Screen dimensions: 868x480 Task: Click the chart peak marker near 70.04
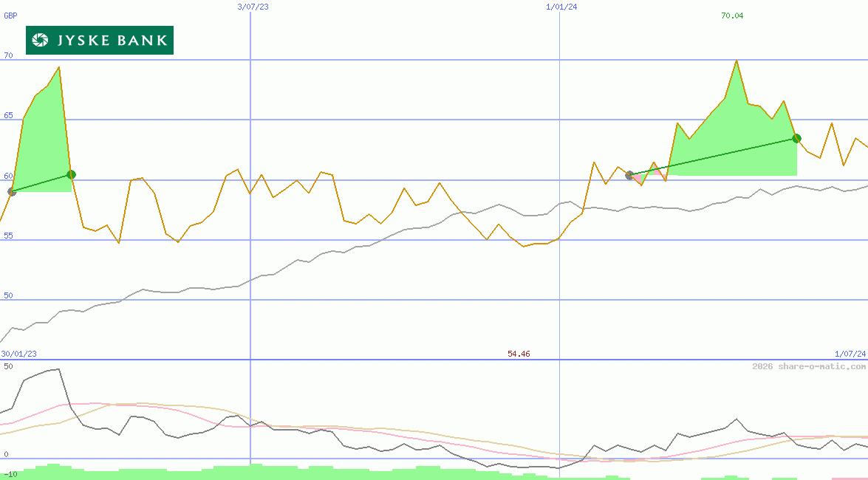(x=736, y=61)
